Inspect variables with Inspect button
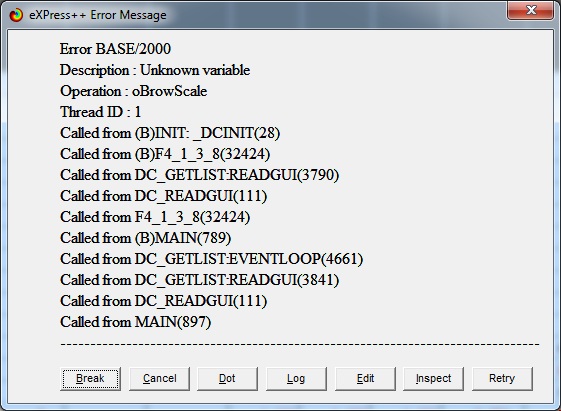Viewport: 561px width, 411px height. click(x=433, y=379)
